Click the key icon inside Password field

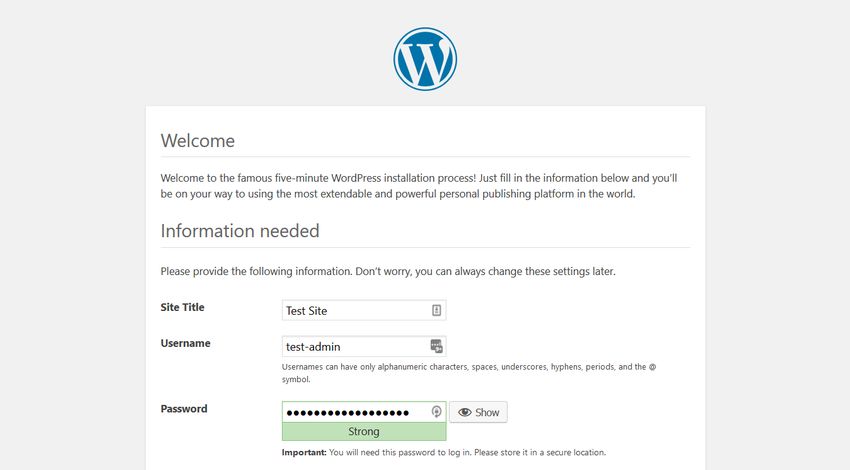click(436, 412)
